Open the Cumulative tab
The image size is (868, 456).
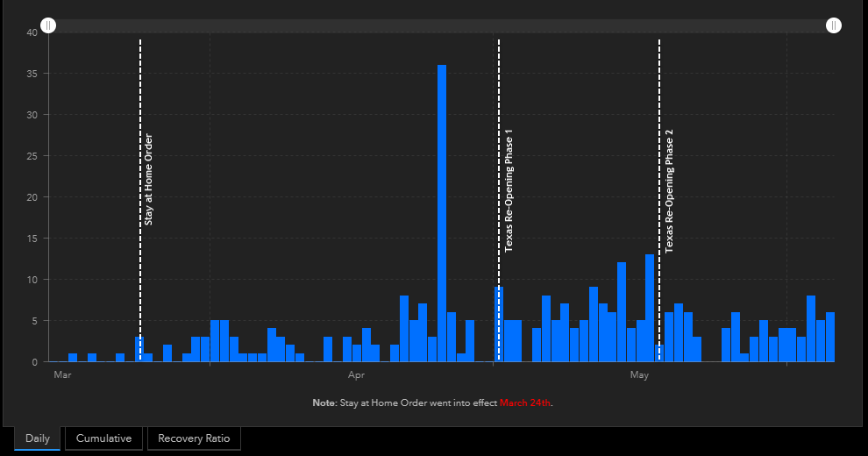tap(103, 438)
